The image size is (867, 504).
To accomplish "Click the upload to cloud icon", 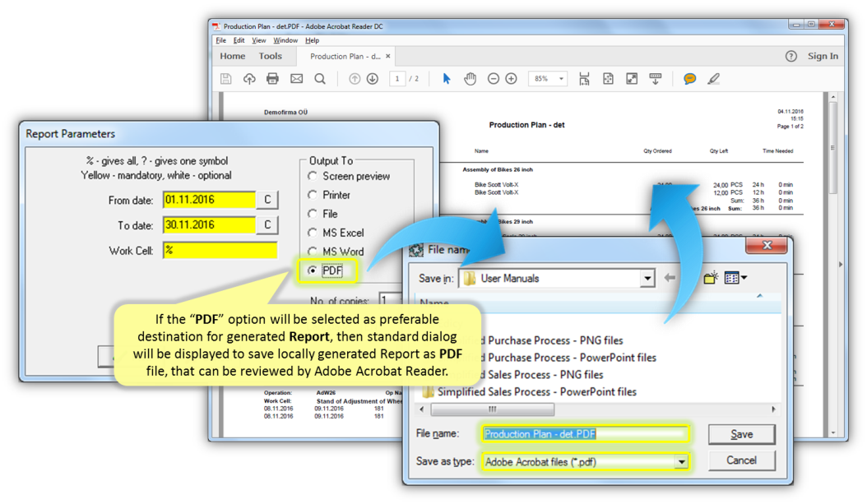I will click(x=249, y=78).
